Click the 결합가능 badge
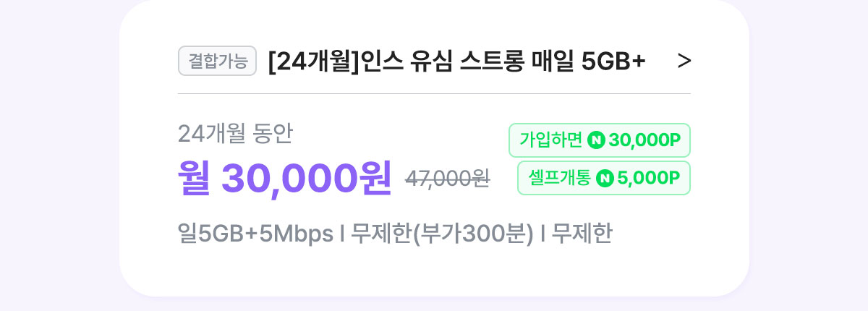 [x=217, y=61]
